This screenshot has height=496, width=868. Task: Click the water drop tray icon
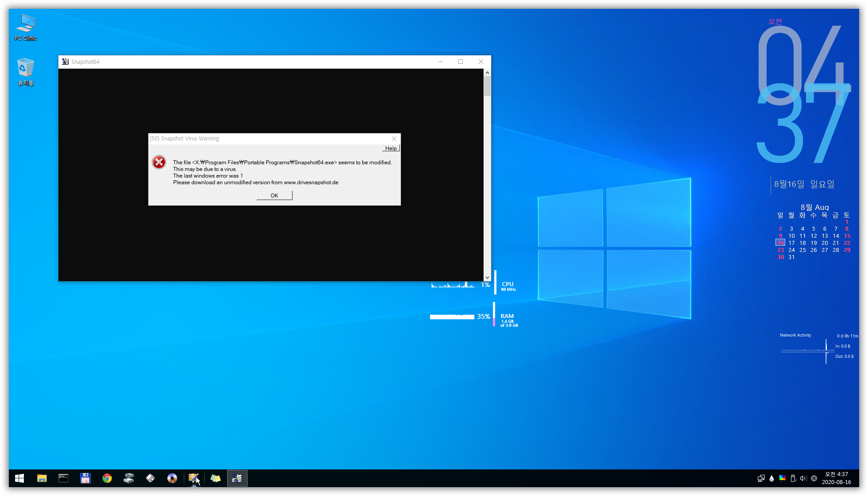772,478
